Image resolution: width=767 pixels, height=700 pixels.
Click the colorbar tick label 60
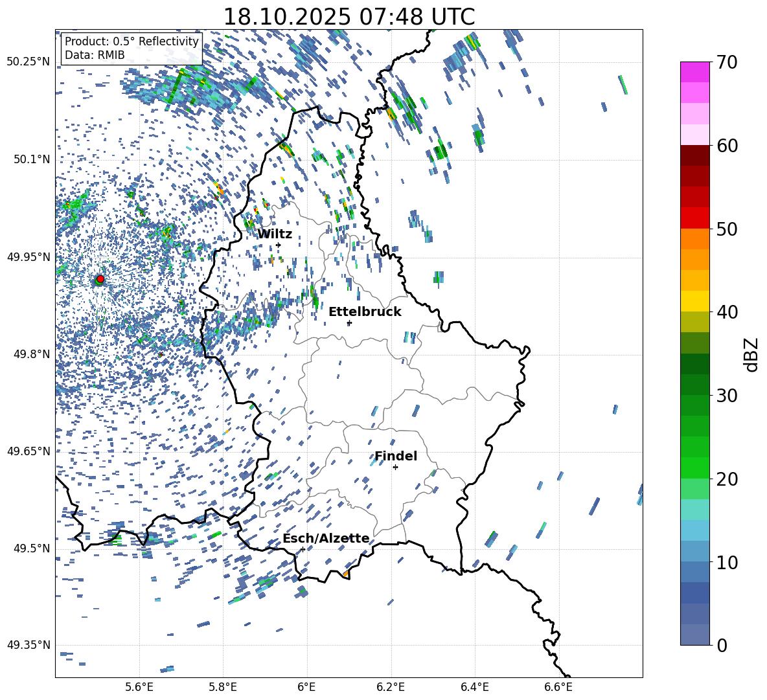727,146
